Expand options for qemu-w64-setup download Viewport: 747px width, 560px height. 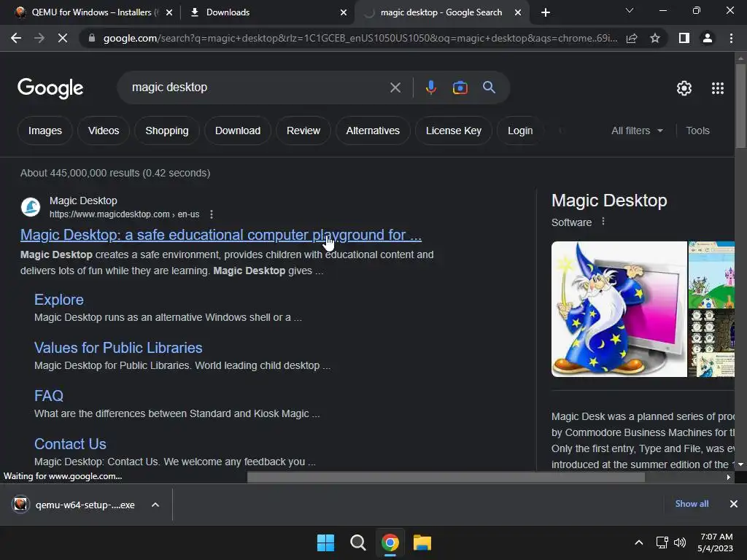155,505
